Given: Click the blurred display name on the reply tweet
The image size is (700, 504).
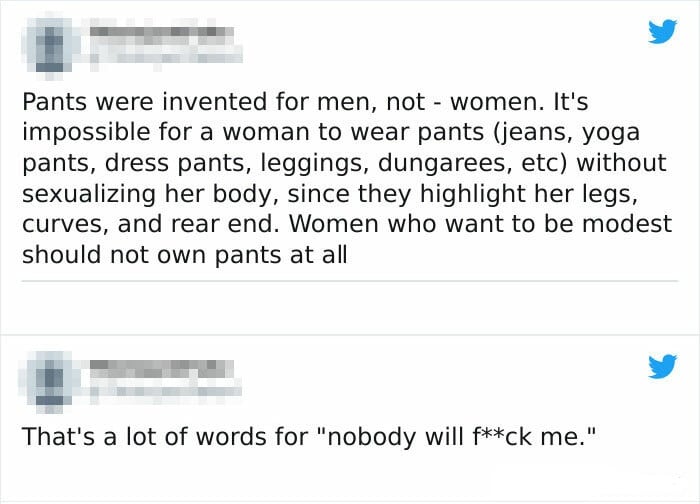Looking at the screenshot, I should click(x=162, y=367).
